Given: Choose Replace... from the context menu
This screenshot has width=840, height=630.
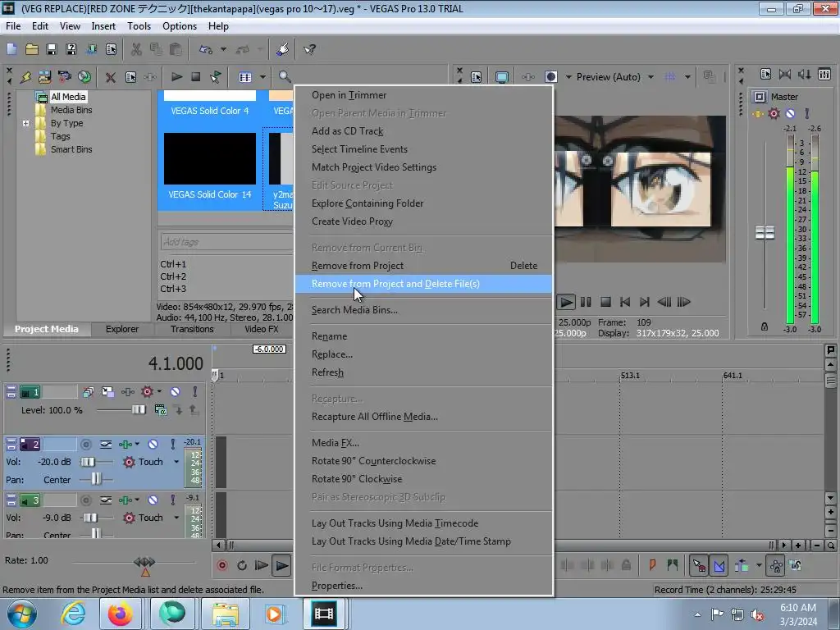Looking at the screenshot, I should [423, 354].
